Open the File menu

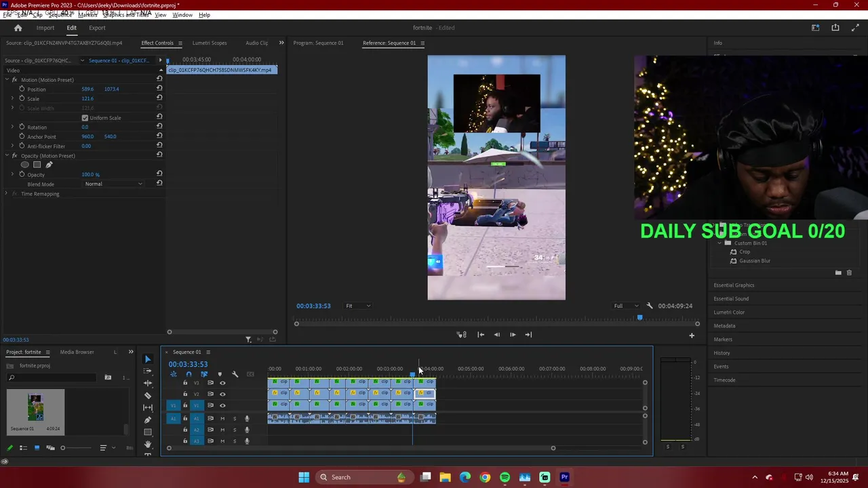coord(7,15)
